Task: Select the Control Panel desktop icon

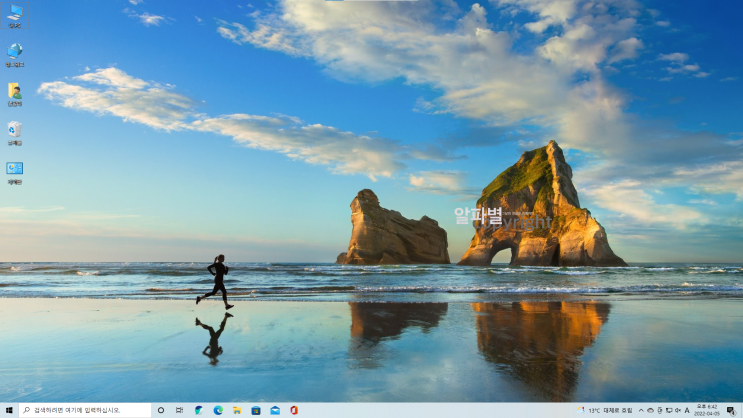Action: [15, 173]
